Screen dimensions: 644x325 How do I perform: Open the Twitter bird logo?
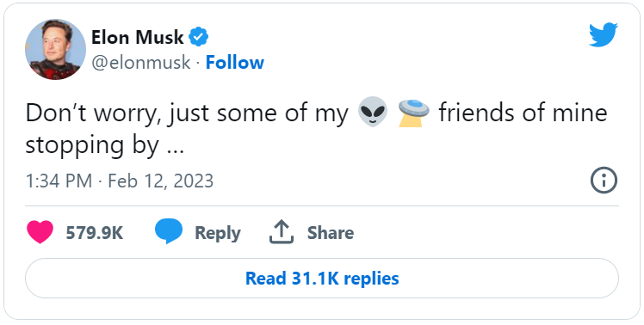coord(604,35)
